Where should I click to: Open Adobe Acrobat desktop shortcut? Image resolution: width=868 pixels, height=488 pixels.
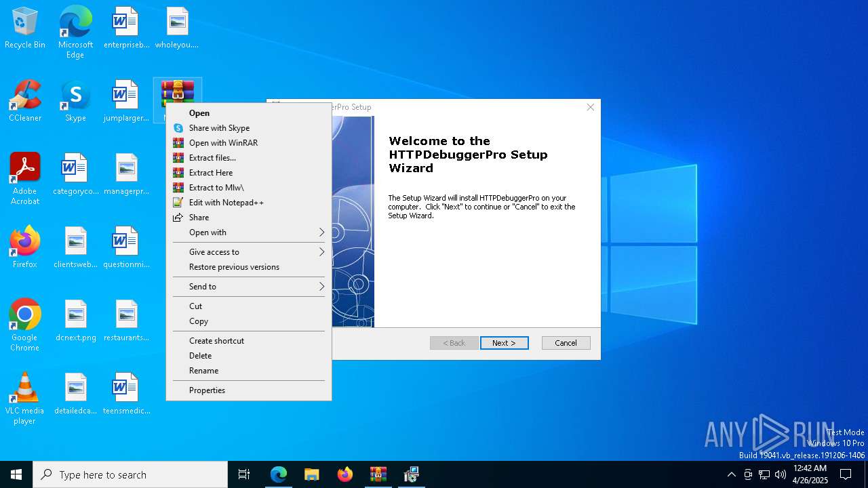click(x=25, y=179)
